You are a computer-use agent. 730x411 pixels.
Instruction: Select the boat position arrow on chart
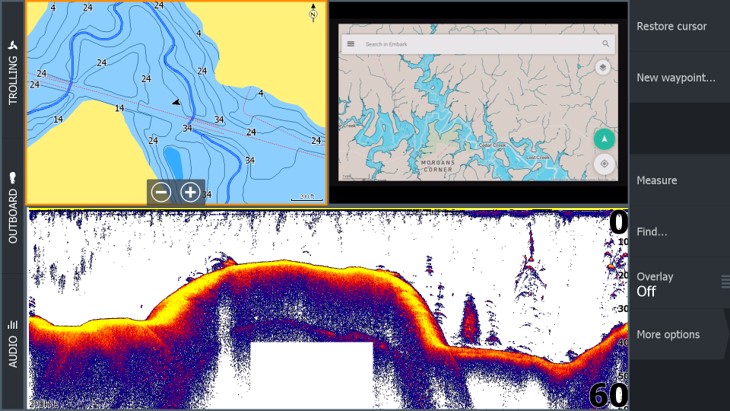coord(176,101)
